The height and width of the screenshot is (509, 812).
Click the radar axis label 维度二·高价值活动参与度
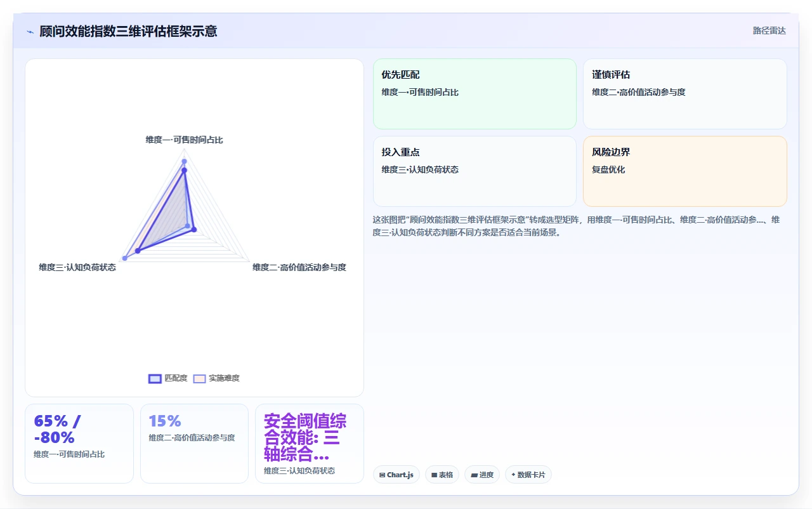(299, 267)
